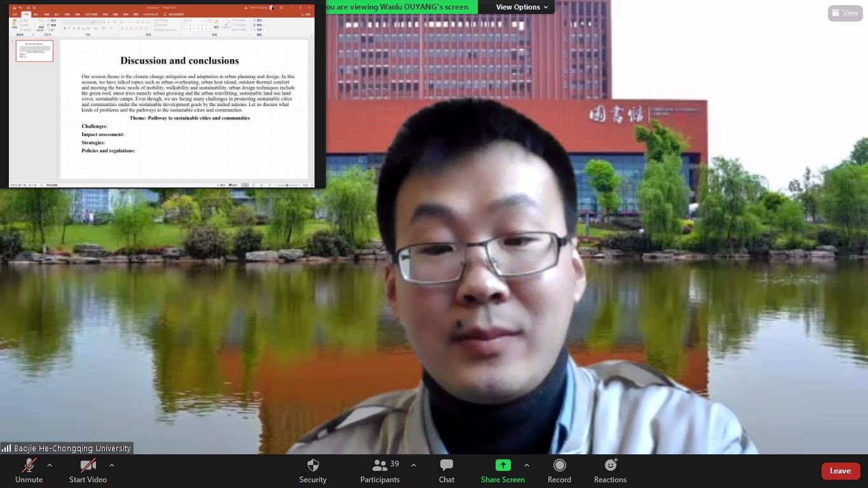
Task: Expand the arrow next to Participants
Action: click(x=414, y=465)
